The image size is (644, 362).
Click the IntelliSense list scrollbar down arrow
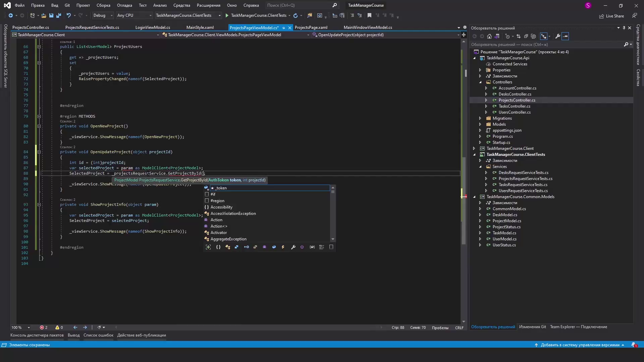333,239
